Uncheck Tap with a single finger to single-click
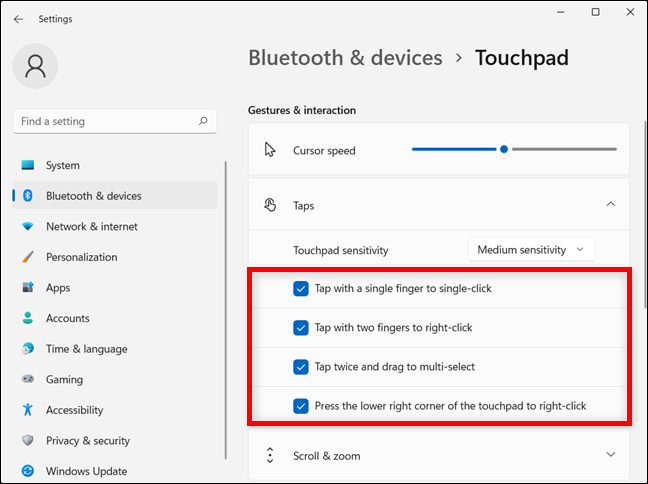The height and width of the screenshot is (484, 648). [x=301, y=289]
